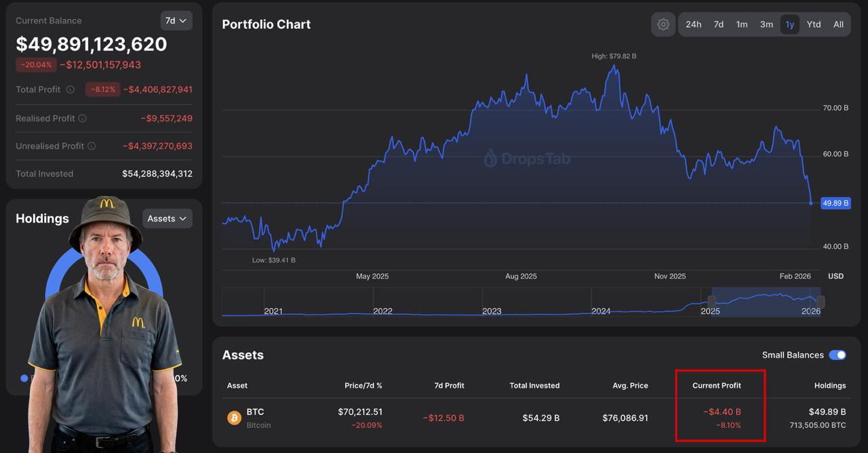Click the Realised Profit info icon

[82, 118]
